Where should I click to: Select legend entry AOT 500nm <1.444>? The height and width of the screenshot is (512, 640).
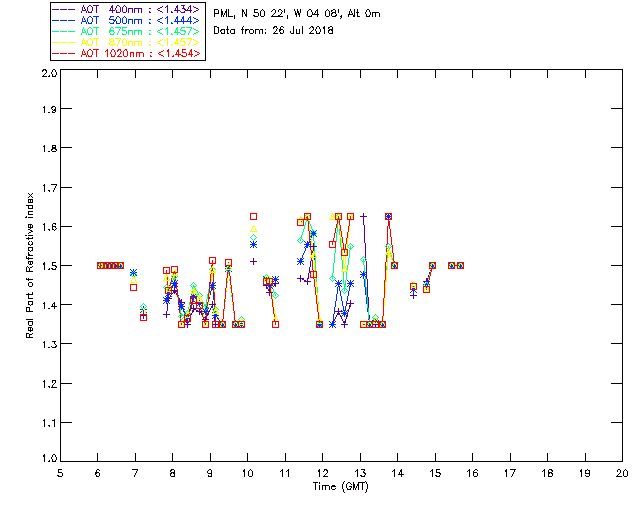tap(127, 20)
